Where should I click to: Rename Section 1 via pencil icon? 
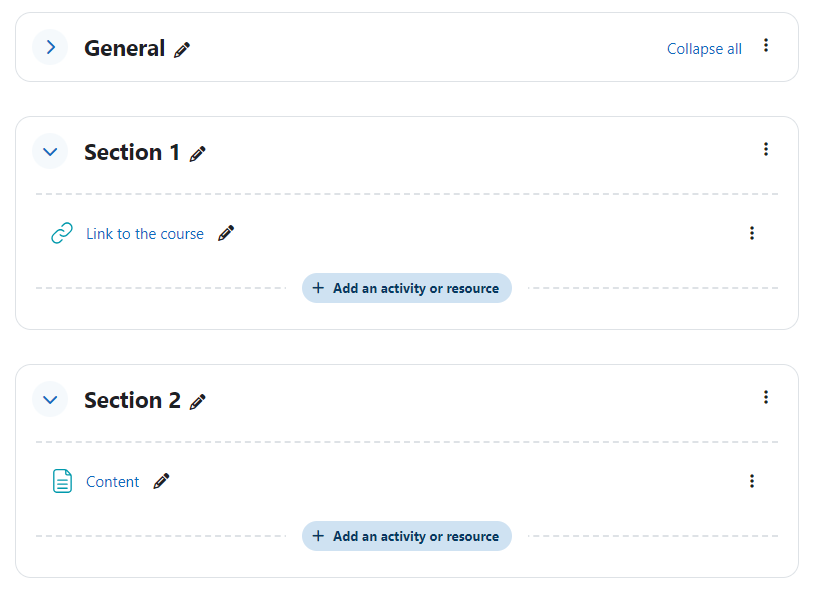(x=197, y=154)
